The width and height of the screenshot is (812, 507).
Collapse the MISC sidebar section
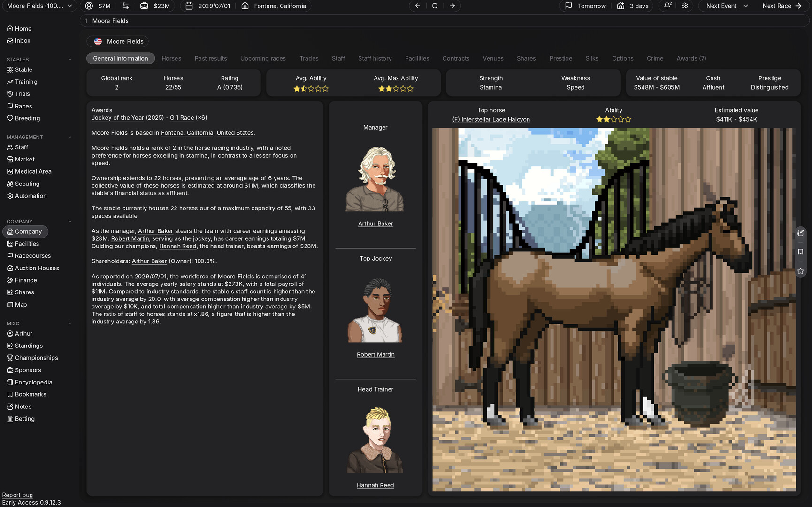70,323
